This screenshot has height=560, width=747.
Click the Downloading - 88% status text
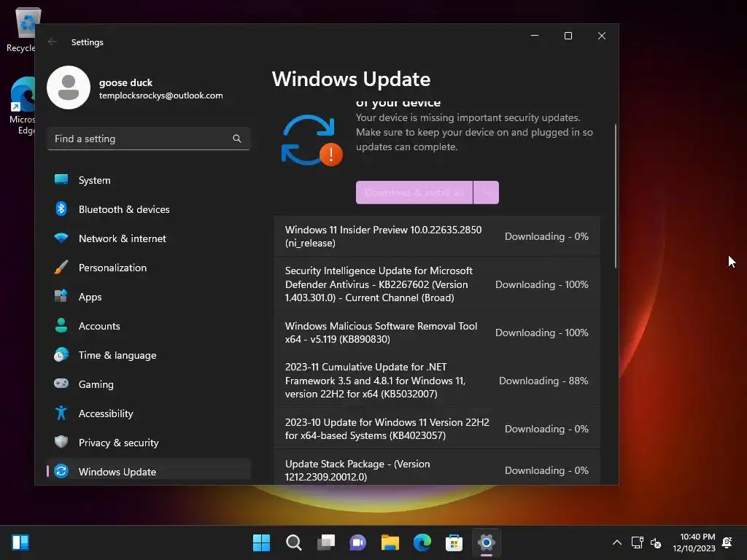543,381
